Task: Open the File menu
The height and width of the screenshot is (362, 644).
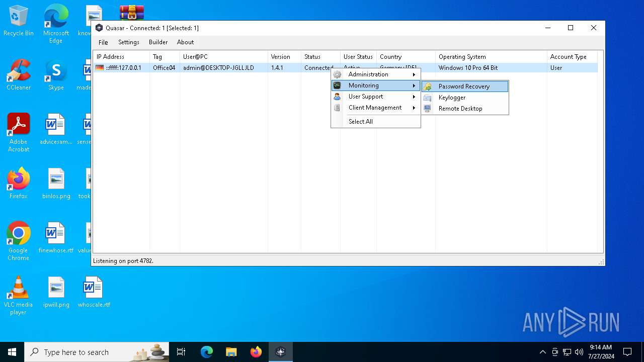Action: [x=103, y=42]
